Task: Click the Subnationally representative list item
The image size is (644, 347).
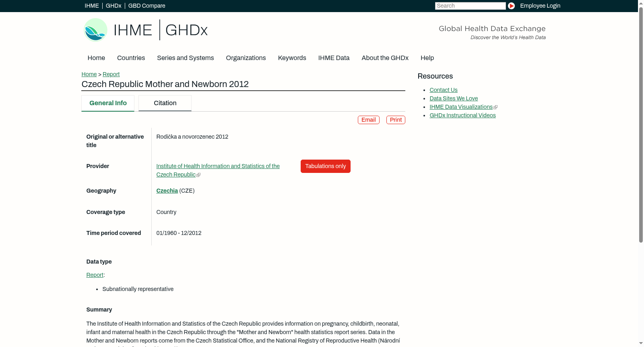Action: pos(138,289)
